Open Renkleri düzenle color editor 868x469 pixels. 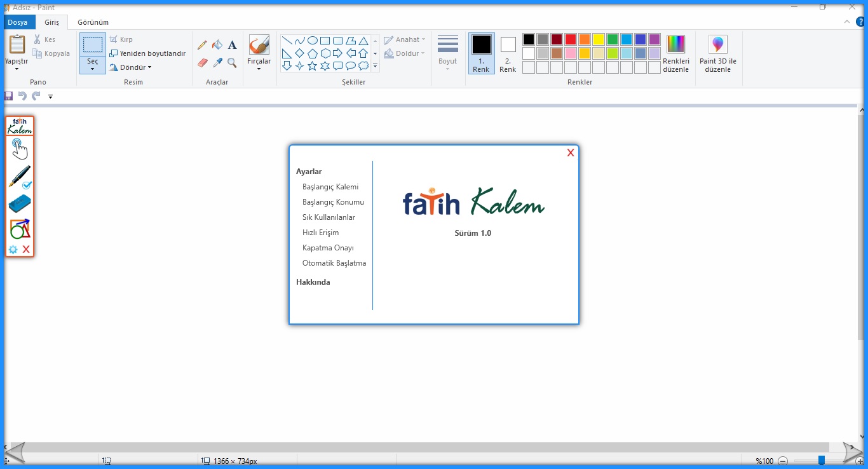676,54
